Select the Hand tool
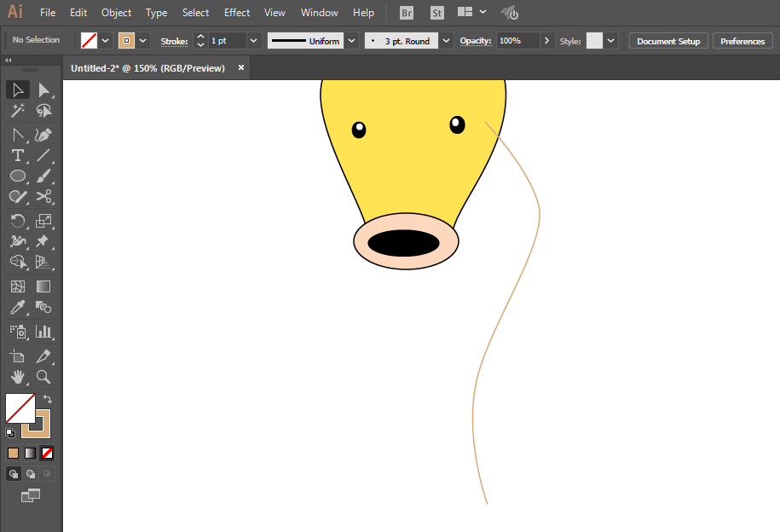 click(17, 376)
